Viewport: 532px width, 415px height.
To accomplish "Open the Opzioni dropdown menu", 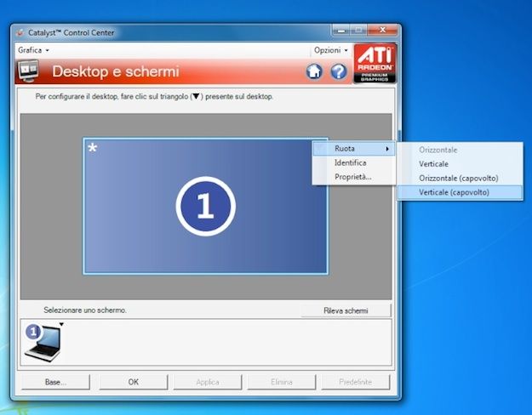I will tap(330, 50).
